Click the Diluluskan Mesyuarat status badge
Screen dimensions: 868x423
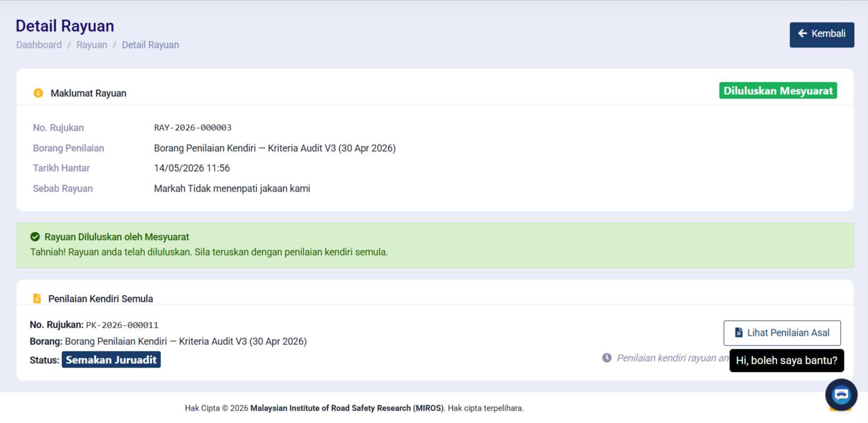tap(778, 90)
